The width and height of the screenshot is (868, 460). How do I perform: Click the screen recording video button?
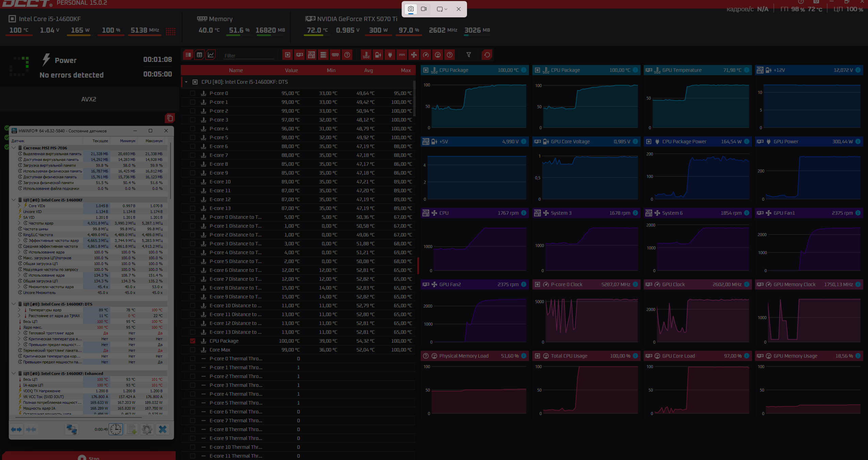point(424,9)
